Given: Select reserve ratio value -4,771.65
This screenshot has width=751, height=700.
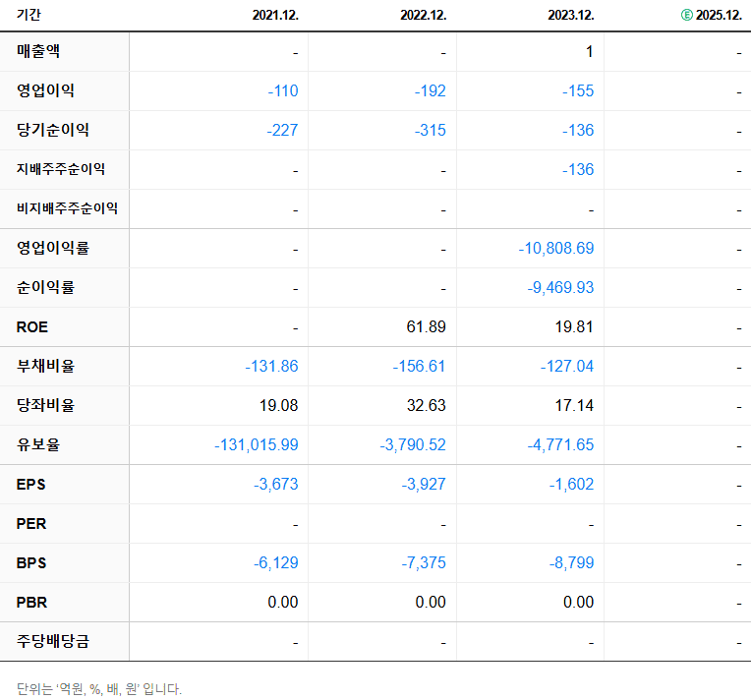Looking at the screenshot, I should (561, 444).
